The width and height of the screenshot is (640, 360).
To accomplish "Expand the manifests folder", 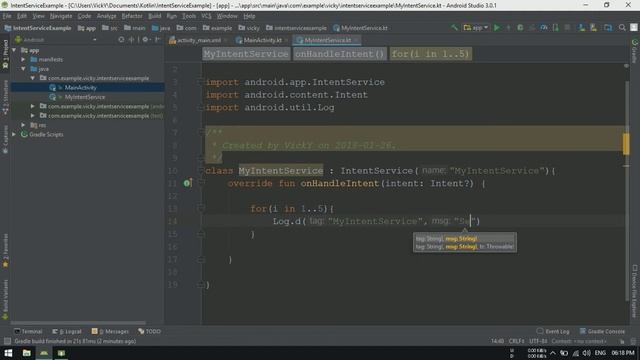I will pos(24,60).
